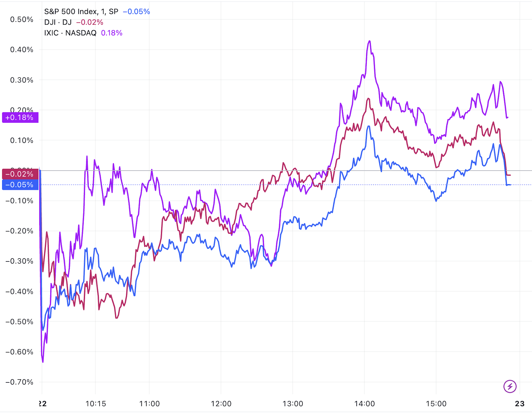Click the 11:00 time axis label
Screen dimensions: 532x416
pos(150,404)
